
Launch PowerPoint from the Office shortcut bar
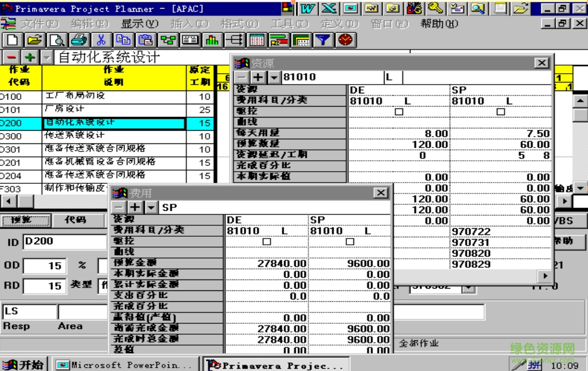pos(350,8)
